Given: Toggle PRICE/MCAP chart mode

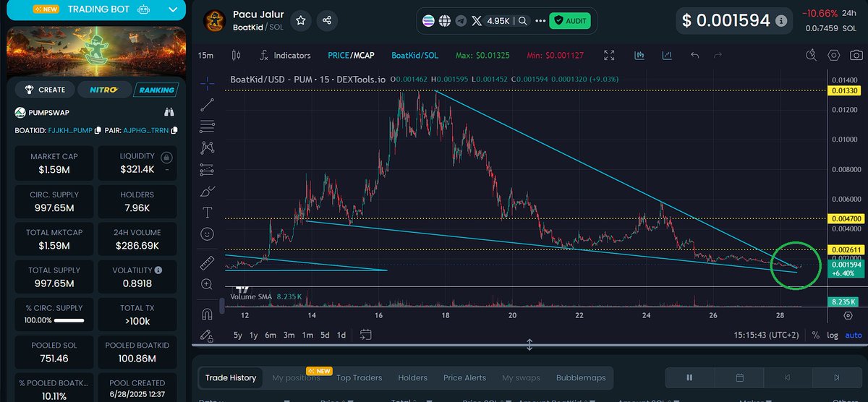Looking at the screenshot, I should click(x=349, y=55).
